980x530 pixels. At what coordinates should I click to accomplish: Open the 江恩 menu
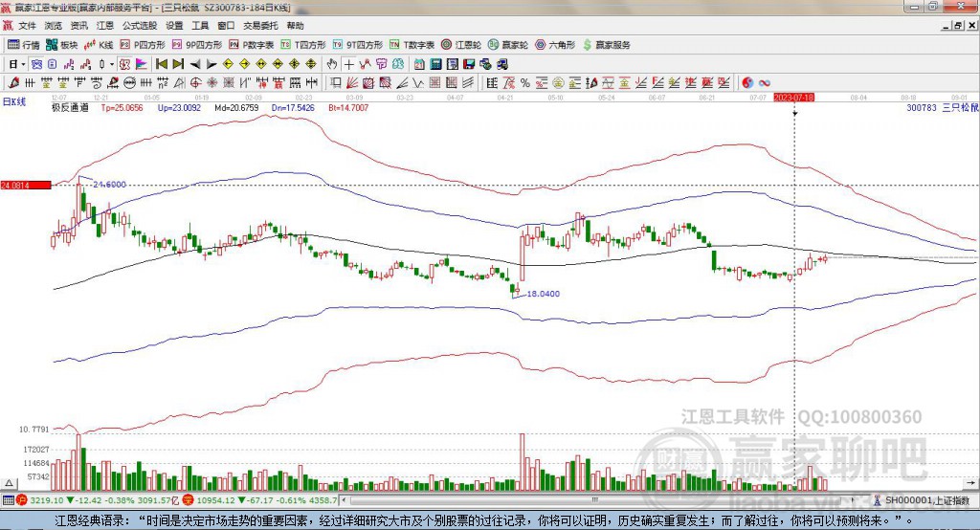[x=105, y=26]
